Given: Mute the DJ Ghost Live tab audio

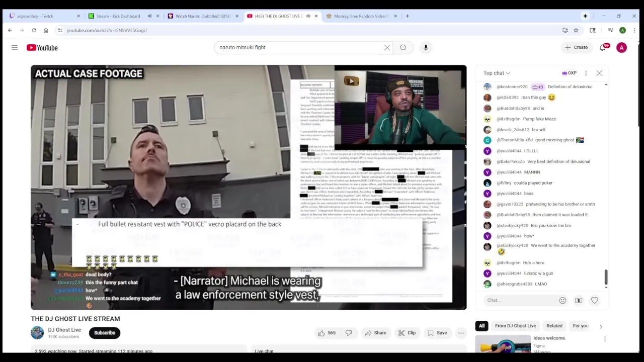Looking at the screenshot, I should click(x=308, y=16).
